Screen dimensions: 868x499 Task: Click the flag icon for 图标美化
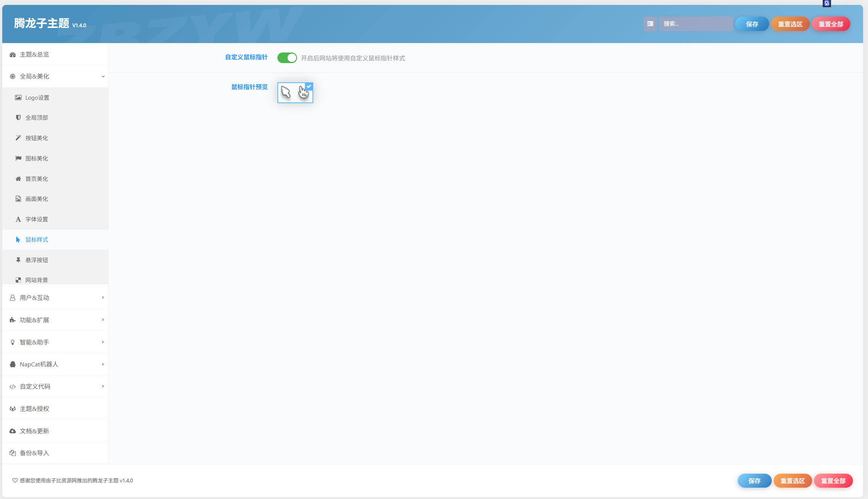[x=18, y=158]
